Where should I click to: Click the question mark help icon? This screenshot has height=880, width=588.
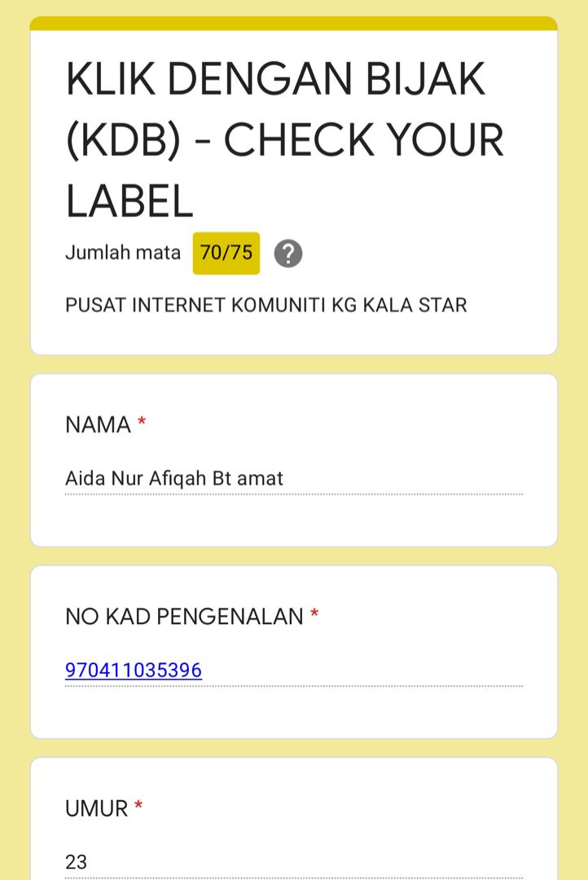[288, 253]
